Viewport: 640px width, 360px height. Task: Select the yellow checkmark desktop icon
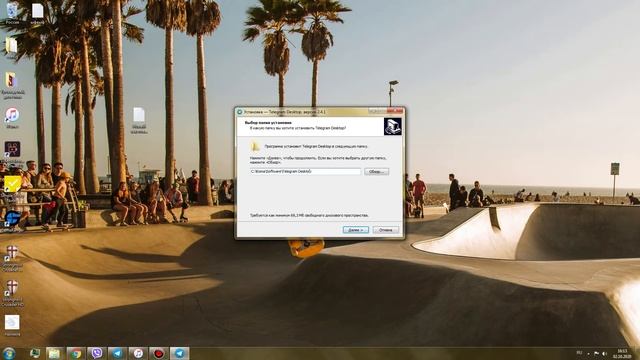tap(12, 184)
